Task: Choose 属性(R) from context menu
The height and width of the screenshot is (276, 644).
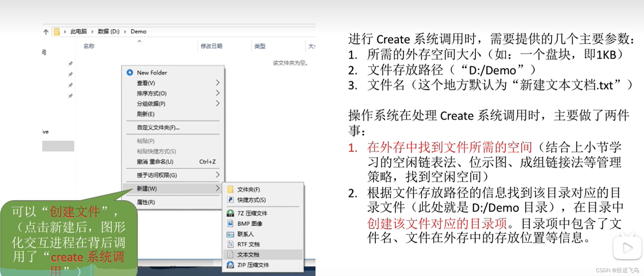Action: (x=173, y=202)
